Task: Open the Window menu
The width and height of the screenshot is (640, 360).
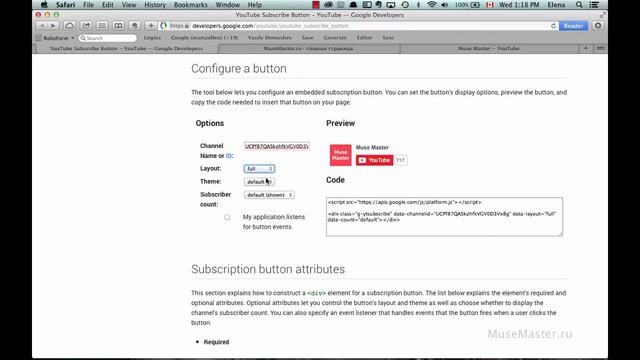Action: [227, 5]
